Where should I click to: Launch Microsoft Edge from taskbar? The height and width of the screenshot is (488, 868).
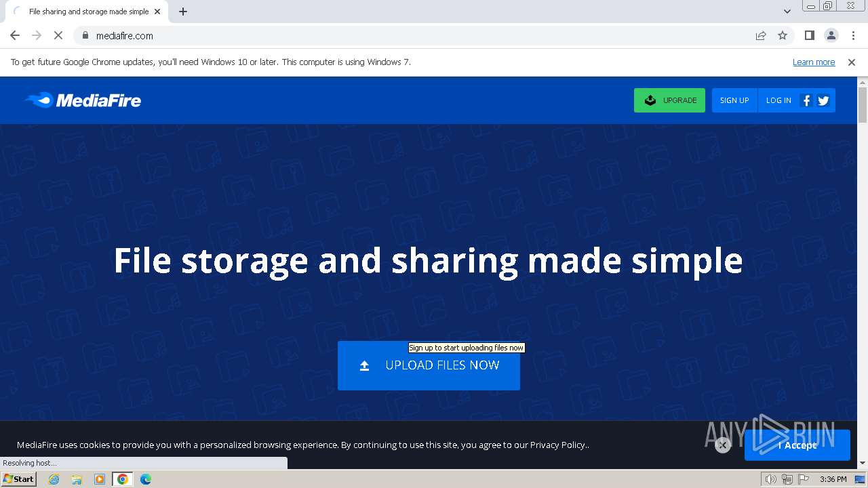pos(145,479)
